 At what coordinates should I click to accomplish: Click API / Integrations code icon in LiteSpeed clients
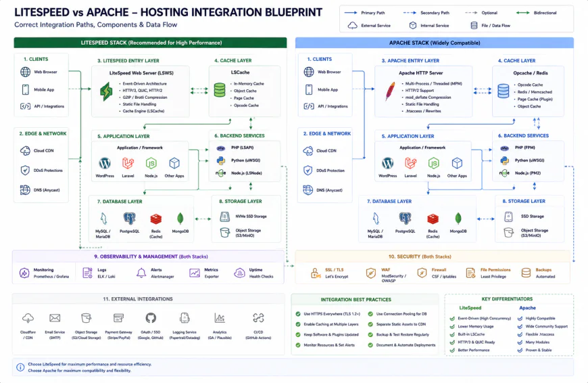tap(25, 106)
